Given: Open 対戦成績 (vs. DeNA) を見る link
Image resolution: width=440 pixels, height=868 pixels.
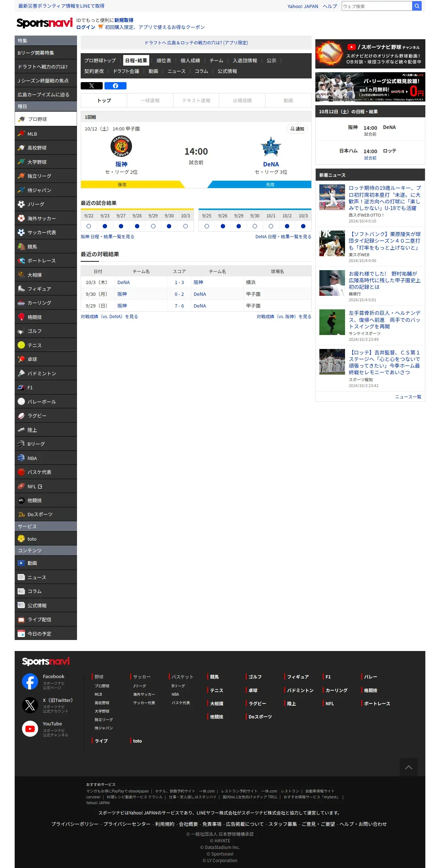Looking at the screenshot, I should [x=109, y=317].
